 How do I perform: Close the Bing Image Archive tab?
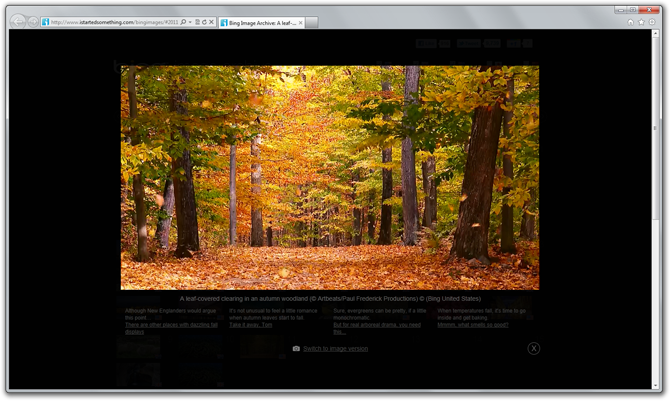300,23
